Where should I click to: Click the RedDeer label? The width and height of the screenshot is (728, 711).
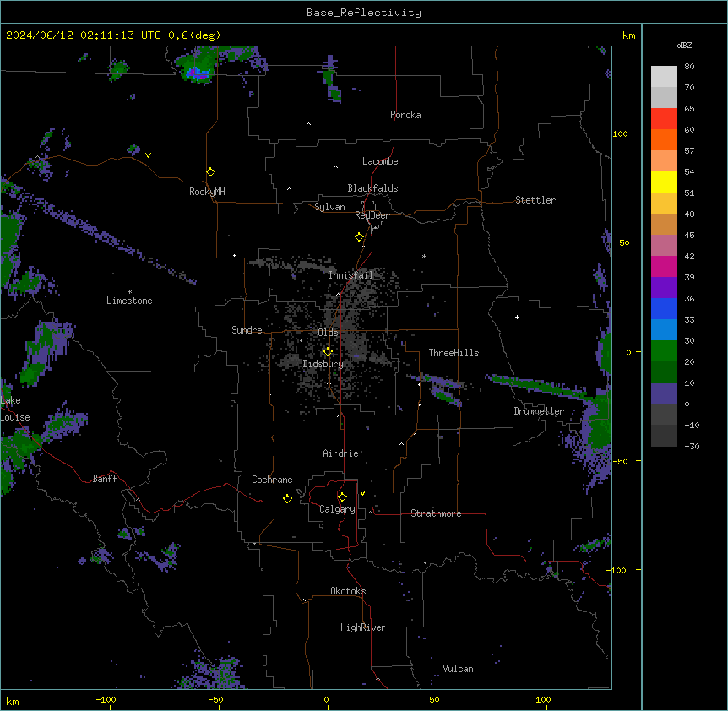[372, 215]
